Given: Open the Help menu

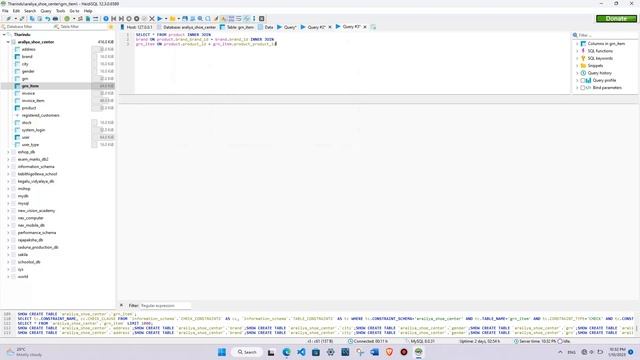Looking at the screenshot, I should click(88, 11).
